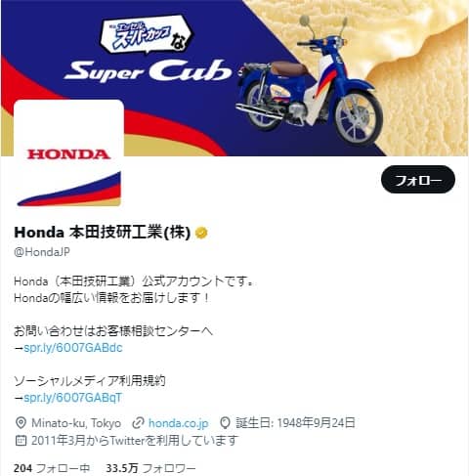Viewport: 469px width, 476px height.
Task: Open the Honda profile avatar image
Action: pos(68,154)
